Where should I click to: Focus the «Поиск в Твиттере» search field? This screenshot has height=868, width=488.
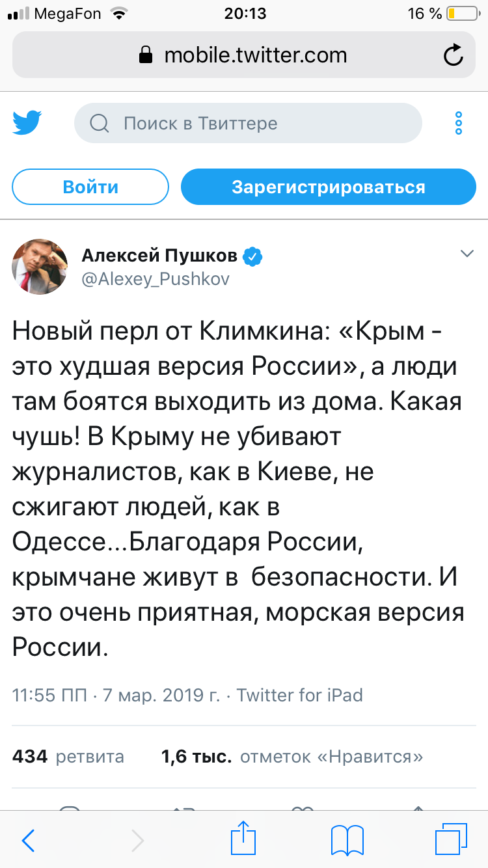point(260,123)
